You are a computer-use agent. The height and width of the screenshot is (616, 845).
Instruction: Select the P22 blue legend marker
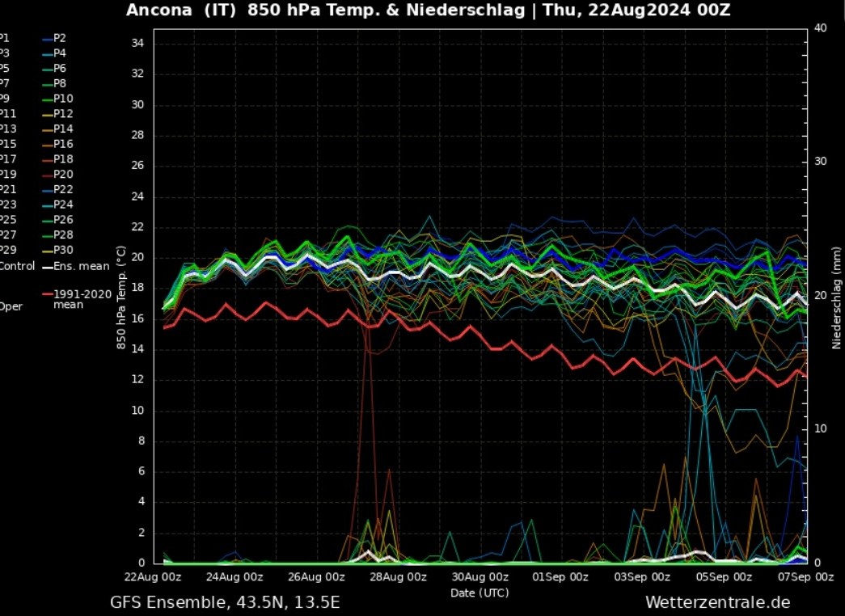pos(47,190)
